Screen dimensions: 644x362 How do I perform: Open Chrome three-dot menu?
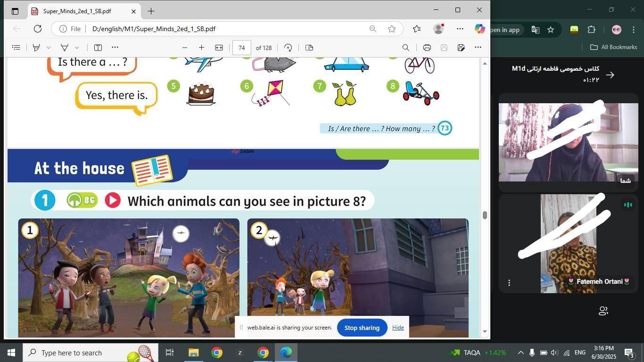click(633, 30)
